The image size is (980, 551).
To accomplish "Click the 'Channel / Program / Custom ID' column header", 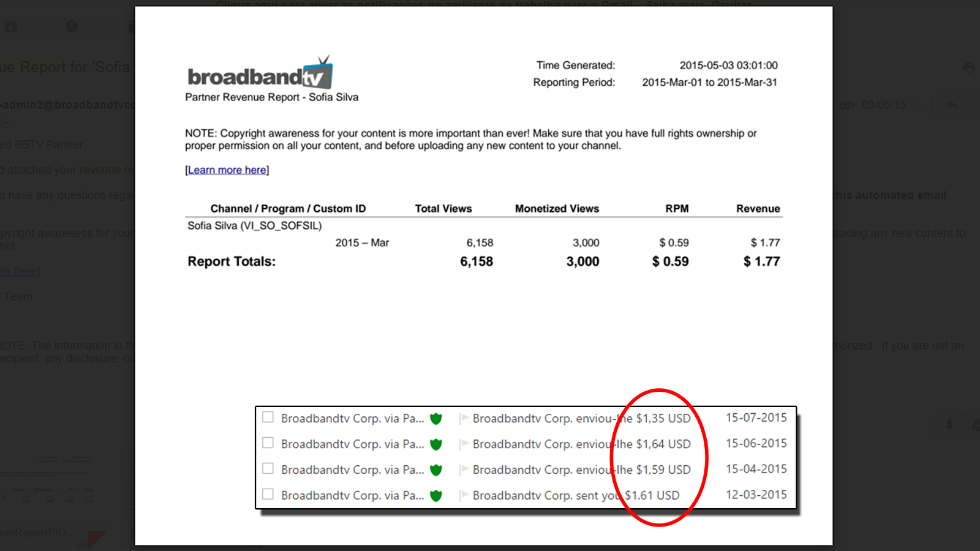I will coord(288,209).
